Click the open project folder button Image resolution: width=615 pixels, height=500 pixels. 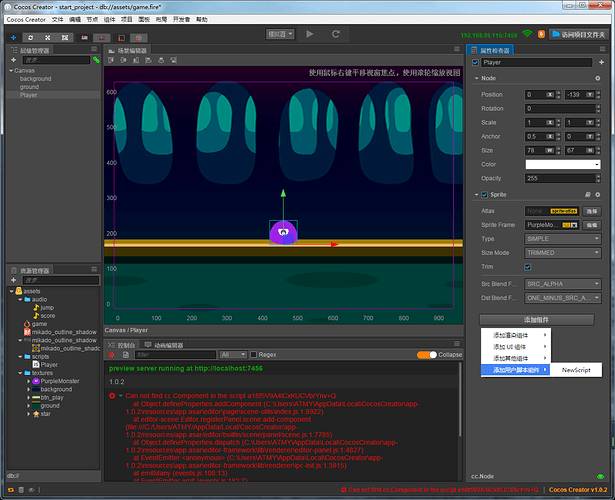pos(579,35)
